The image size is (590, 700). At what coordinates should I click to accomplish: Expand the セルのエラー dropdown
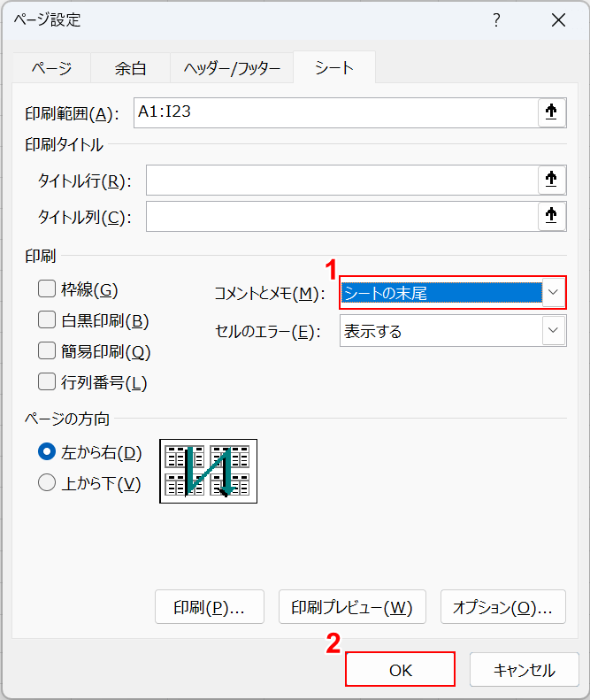(553, 331)
